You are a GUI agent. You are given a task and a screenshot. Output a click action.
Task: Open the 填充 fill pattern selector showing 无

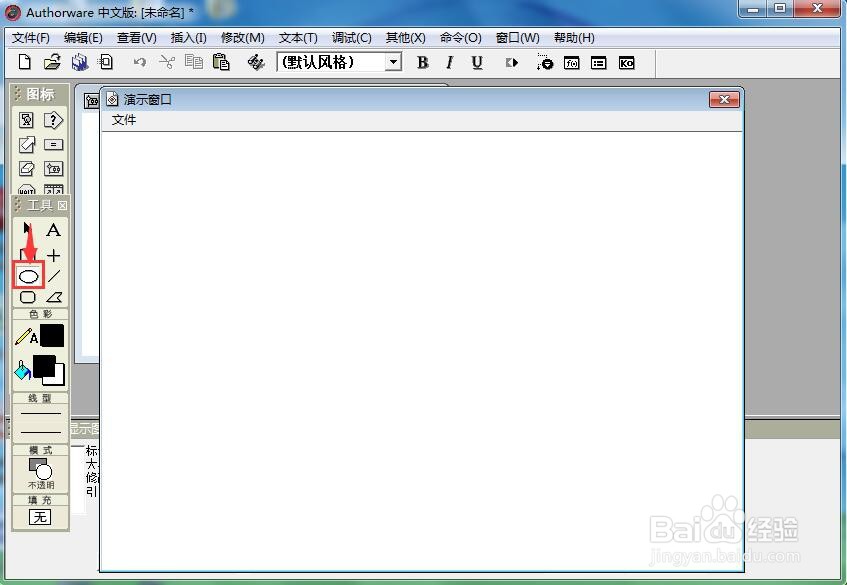tap(40, 517)
